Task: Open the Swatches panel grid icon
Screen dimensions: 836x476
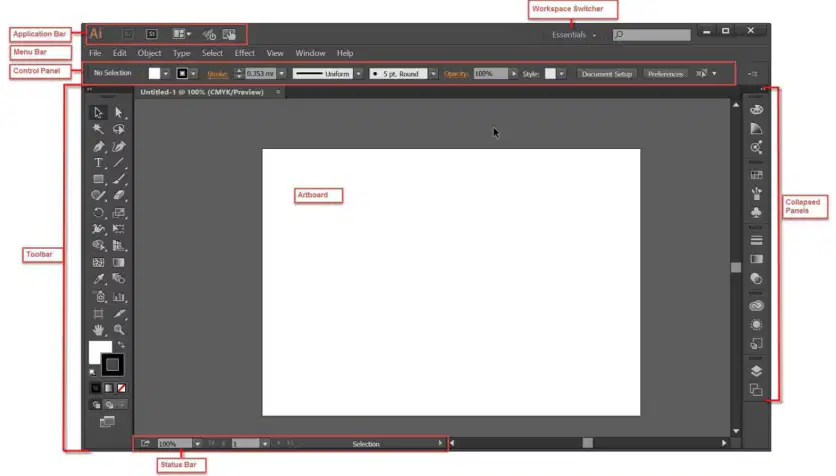Action: point(756,175)
